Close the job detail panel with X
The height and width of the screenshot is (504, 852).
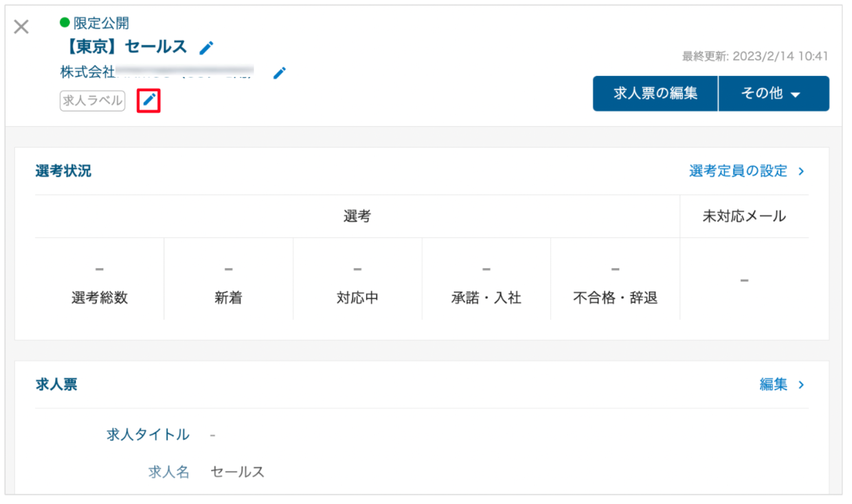click(21, 27)
